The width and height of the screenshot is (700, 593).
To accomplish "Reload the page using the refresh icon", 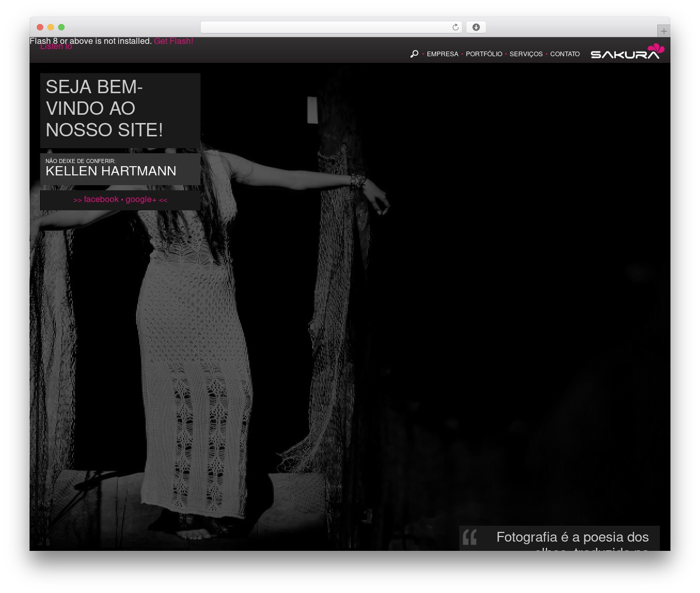I will 456,27.
